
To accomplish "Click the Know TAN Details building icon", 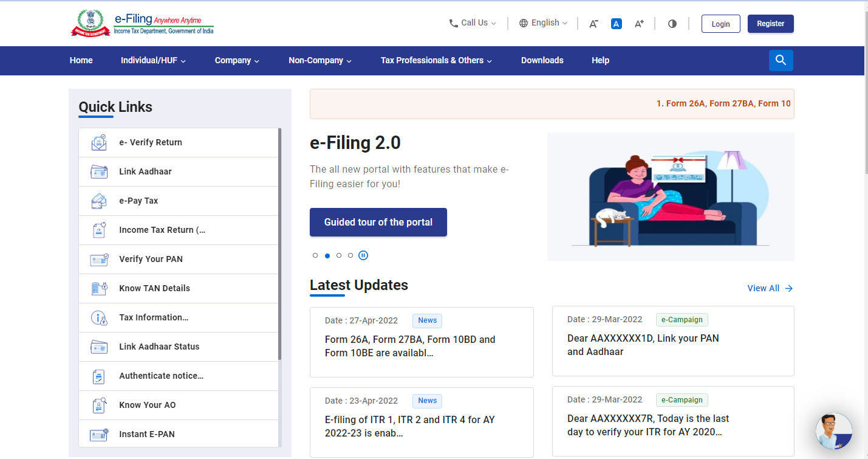I will click(99, 288).
